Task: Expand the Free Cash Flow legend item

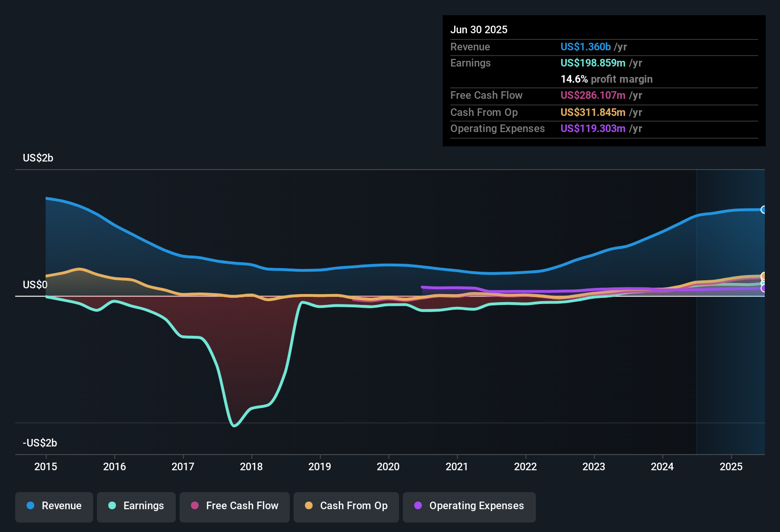Action: pos(234,506)
